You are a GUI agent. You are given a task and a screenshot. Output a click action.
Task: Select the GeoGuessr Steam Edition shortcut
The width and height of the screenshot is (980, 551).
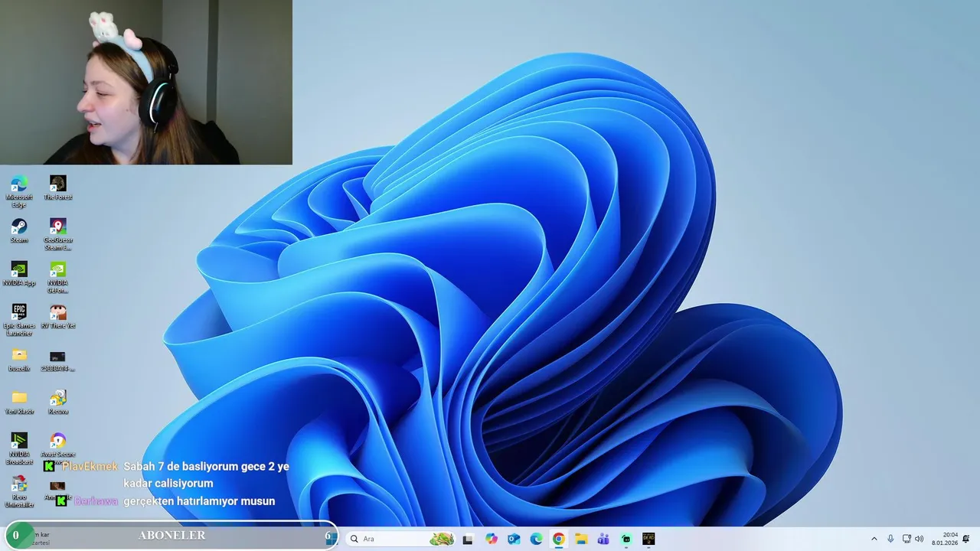pos(57,234)
